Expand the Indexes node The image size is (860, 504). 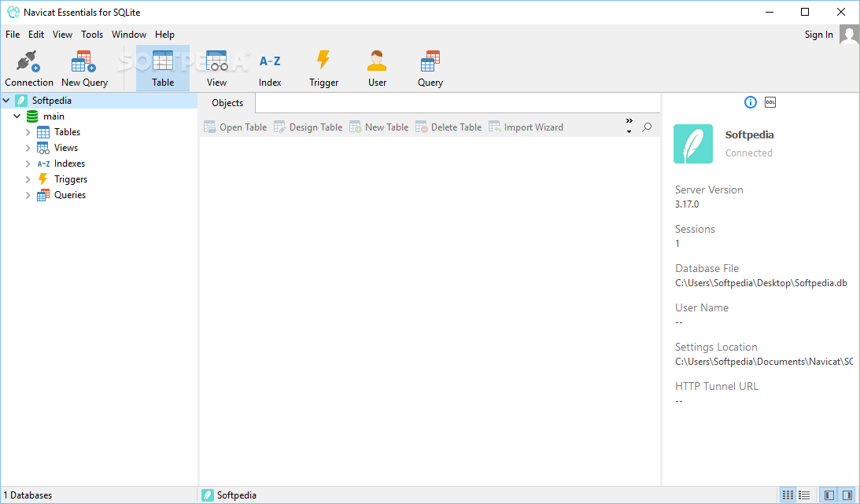click(28, 164)
